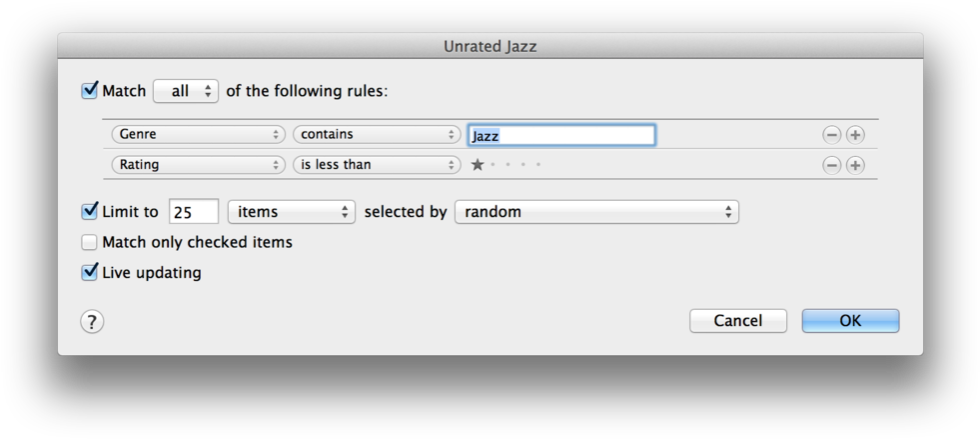Remove the Rating rule with minus button
The height and width of the screenshot is (439, 980).
[x=831, y=165]
